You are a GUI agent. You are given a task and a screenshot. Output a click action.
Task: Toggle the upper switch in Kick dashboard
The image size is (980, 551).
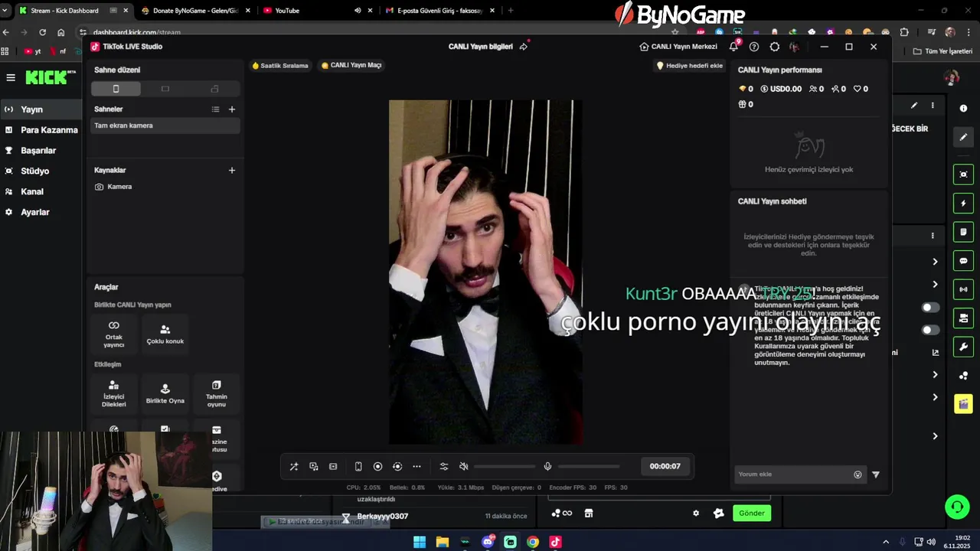point(930,308)
